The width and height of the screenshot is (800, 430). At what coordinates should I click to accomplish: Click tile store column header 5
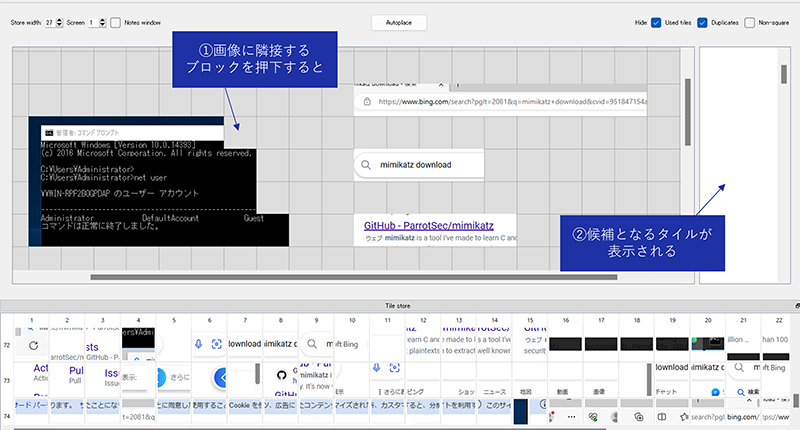click(x=174, y=320)
